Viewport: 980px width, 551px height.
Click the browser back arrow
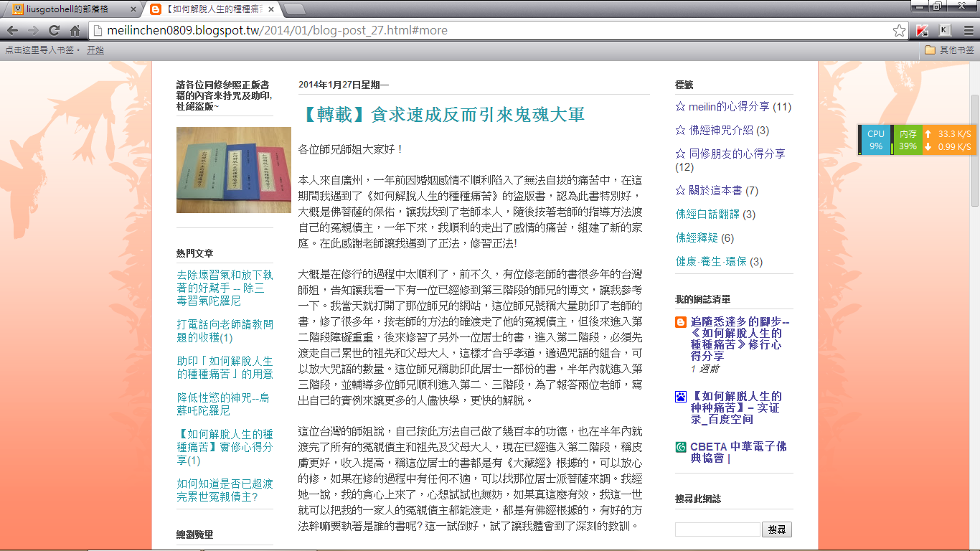[12, 31]
